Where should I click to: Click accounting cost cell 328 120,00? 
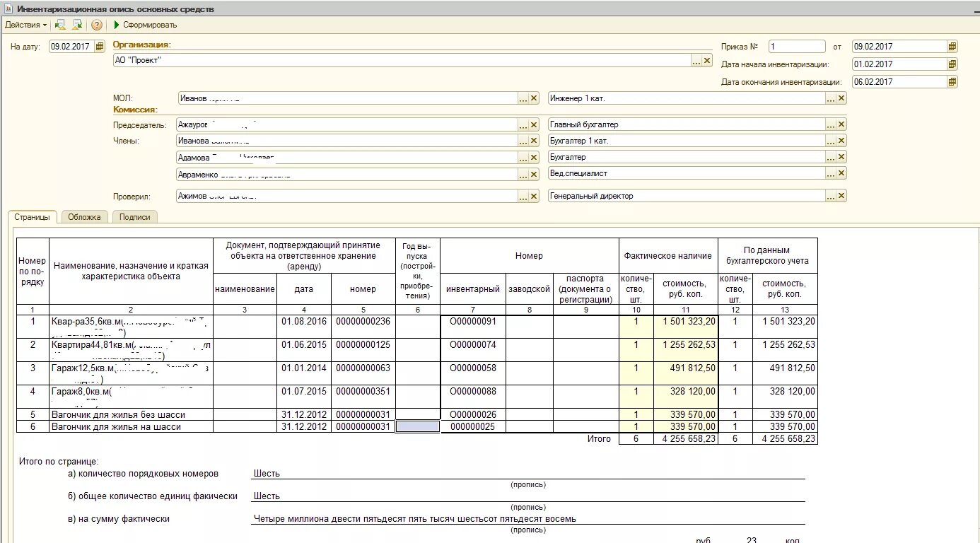(x=785, y=397)
